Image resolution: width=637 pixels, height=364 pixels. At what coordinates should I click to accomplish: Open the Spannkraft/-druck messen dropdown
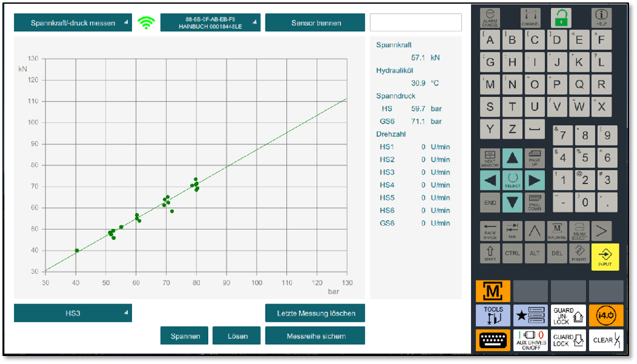pos(72,23)
